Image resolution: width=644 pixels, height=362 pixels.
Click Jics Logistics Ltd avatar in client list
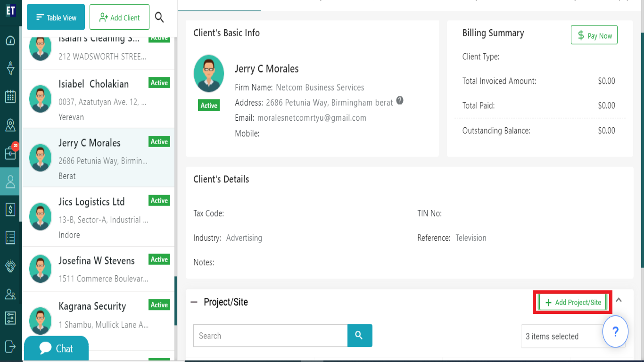tap(41, 216)
